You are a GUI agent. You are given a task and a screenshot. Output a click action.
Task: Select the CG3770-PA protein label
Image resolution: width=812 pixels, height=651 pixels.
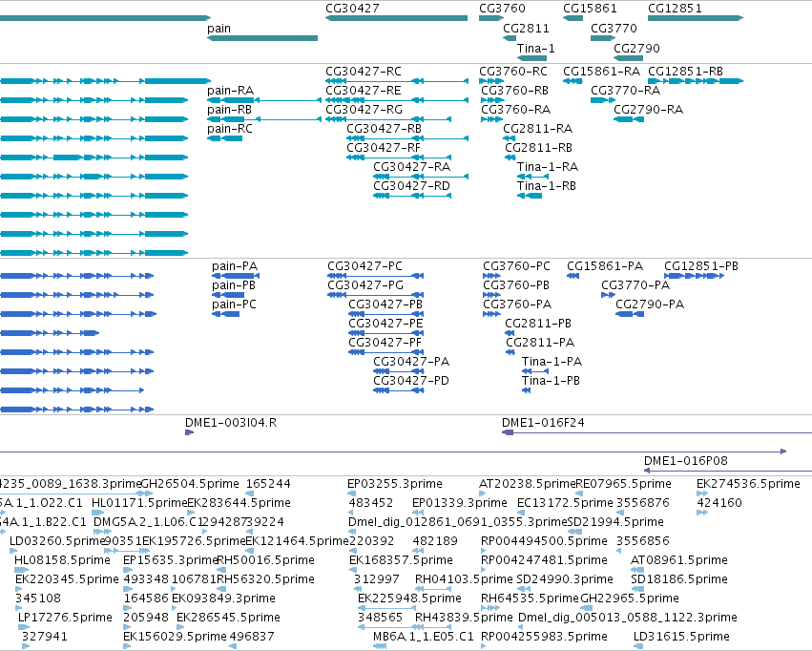tap(635, 284)
